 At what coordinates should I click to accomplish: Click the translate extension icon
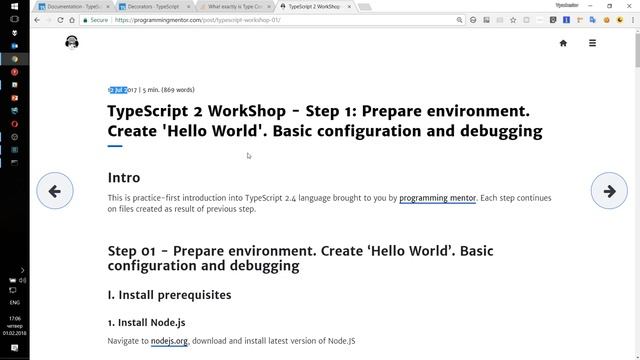point(593,20)
